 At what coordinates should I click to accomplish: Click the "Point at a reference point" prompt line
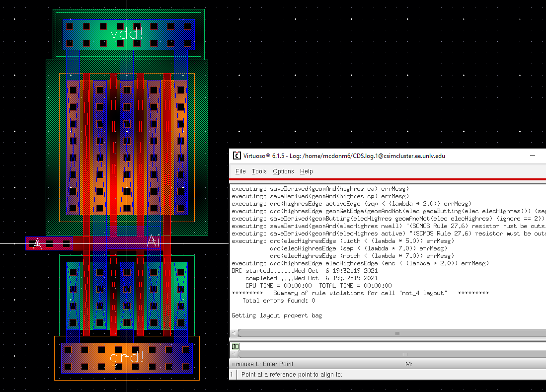[x=292, y=375]
